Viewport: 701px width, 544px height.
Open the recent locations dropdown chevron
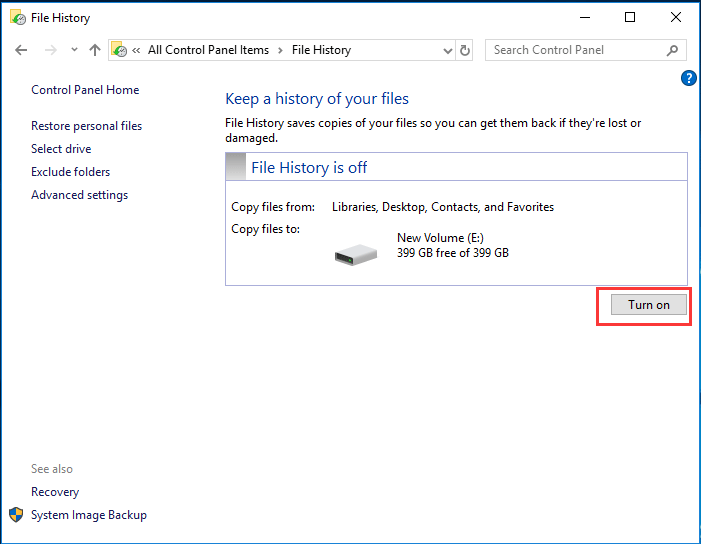[73, 50]
